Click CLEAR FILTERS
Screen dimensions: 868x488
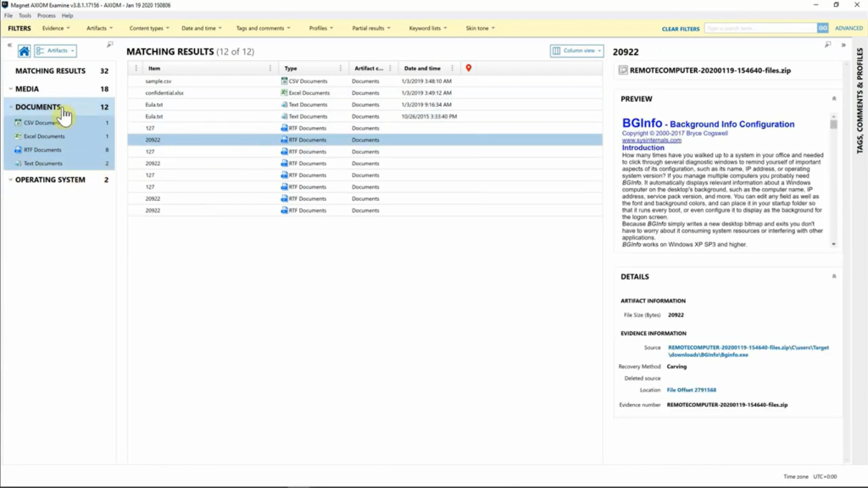[681, 29]
